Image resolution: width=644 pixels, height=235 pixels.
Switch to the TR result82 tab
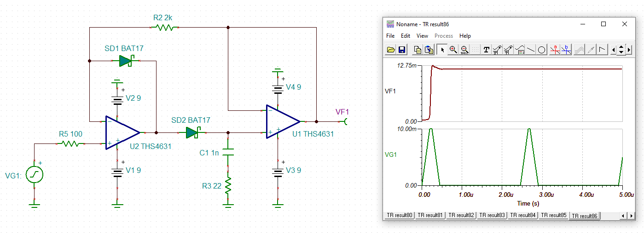tap(461, 215)
